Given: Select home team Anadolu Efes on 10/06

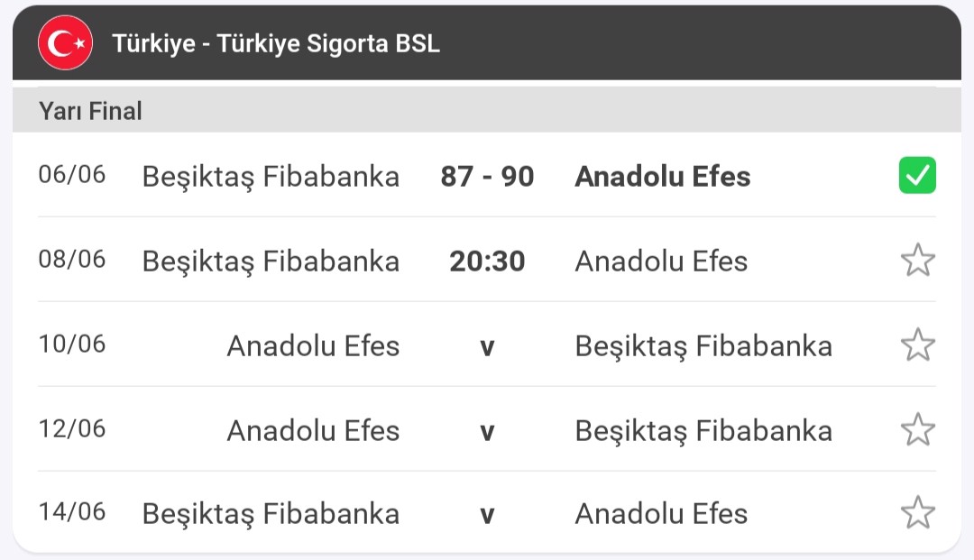Looking at the screenshot, I should [313, 345].
